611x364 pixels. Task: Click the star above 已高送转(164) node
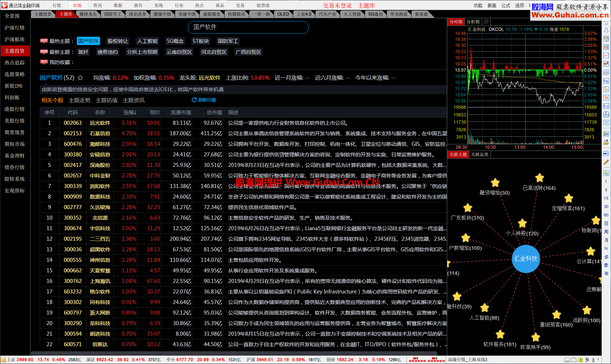coord(539,178)
